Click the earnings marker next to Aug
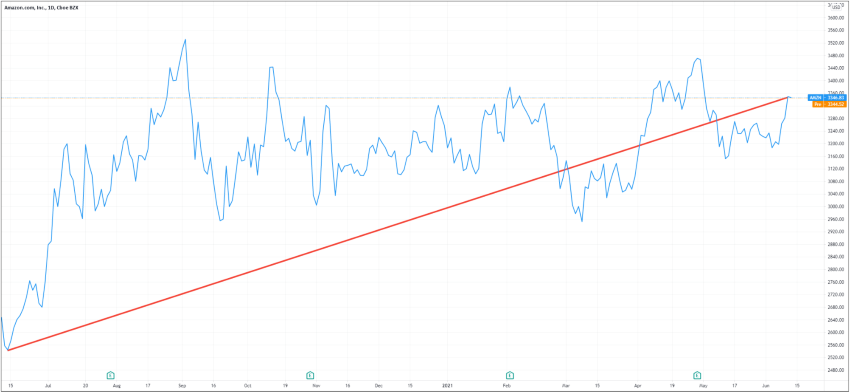The width and height of the screenshot is (850, 392). point(111,375)
